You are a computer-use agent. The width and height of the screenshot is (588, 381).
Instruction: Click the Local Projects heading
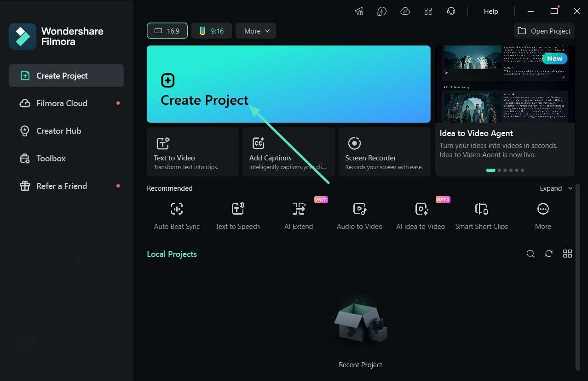172,254
